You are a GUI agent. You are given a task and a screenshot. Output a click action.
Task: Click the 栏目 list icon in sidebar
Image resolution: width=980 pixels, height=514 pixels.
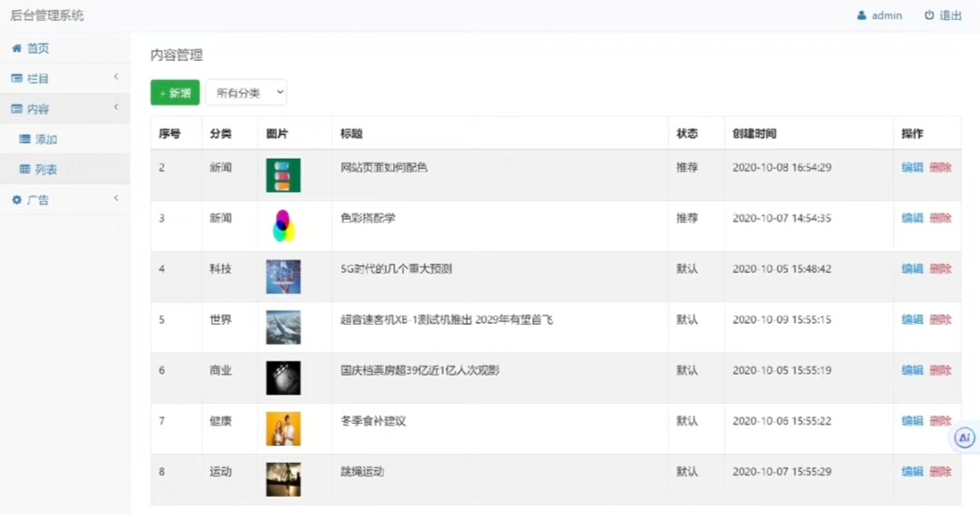tap(16, 79)
